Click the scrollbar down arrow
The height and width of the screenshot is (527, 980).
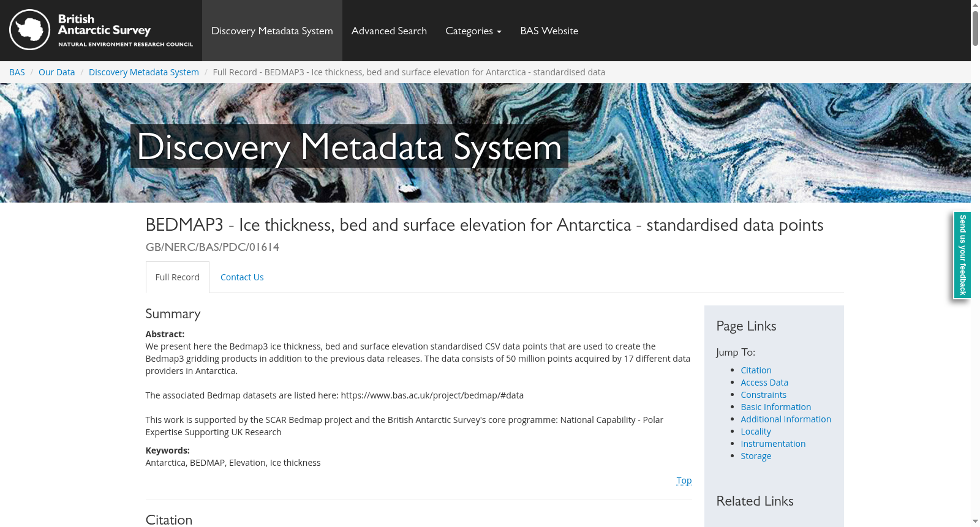coord(975,521)
